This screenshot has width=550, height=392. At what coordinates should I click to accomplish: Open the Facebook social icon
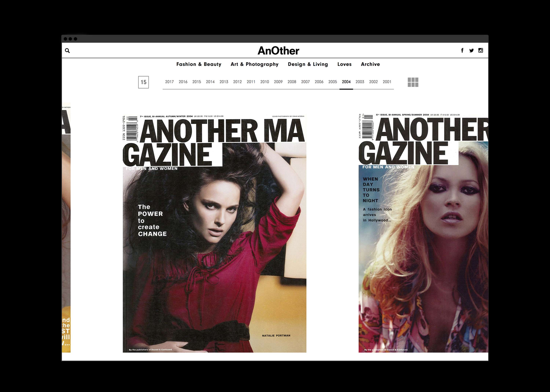pyautogui.click(x=462, y=50)
